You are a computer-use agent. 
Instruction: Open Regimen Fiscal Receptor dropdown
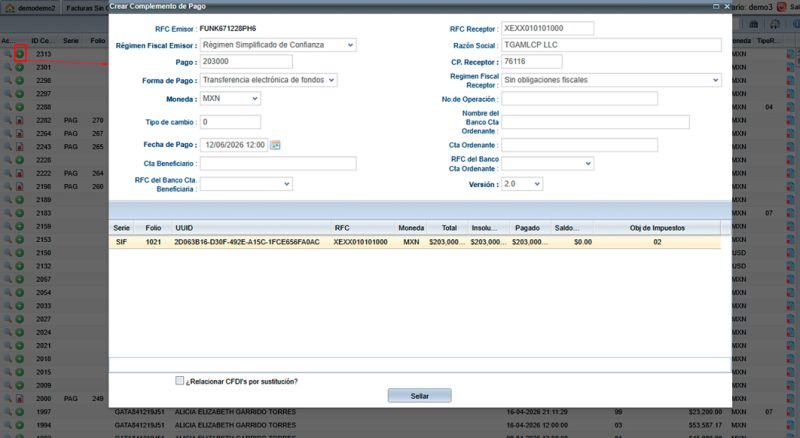pyautogui.click(x=611, y=80)
